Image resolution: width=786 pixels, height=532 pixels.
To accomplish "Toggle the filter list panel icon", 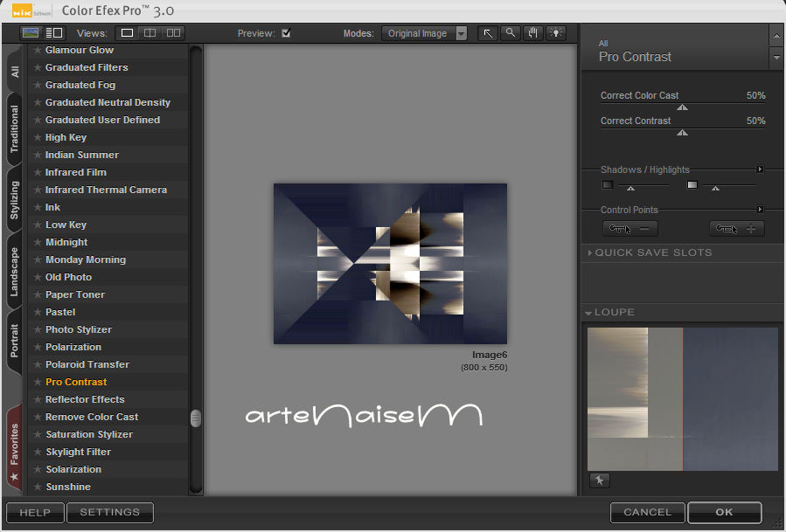I will (31, 33).
